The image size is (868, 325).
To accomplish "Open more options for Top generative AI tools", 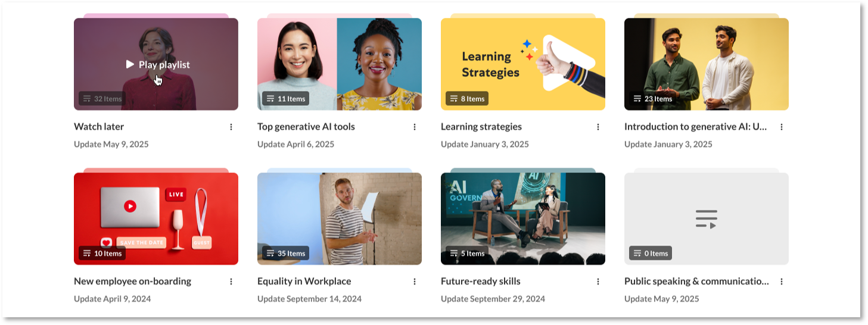I will pos(415,127).
